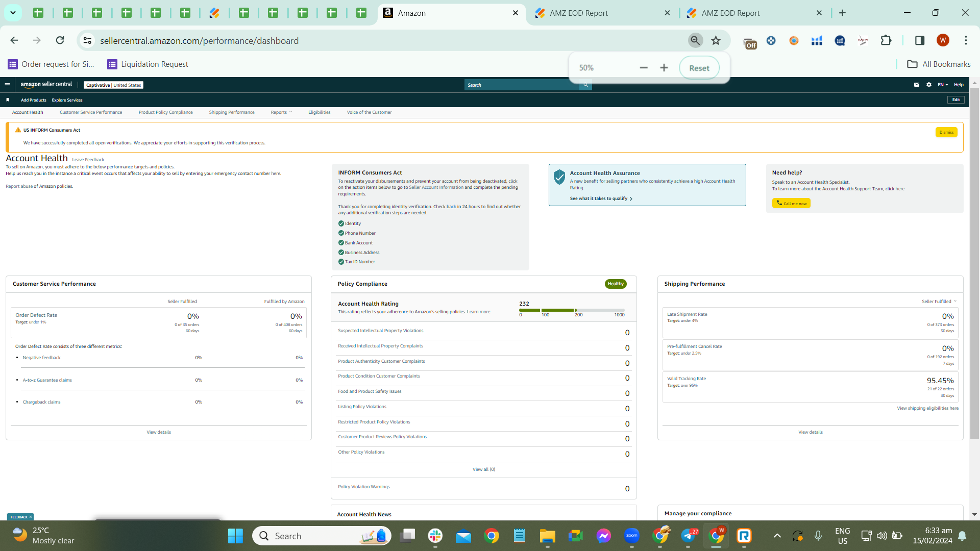This screenshot has height=551, width=980.
Task: Open the Liquidation Request bookmark
Action: tap(148, 64)
